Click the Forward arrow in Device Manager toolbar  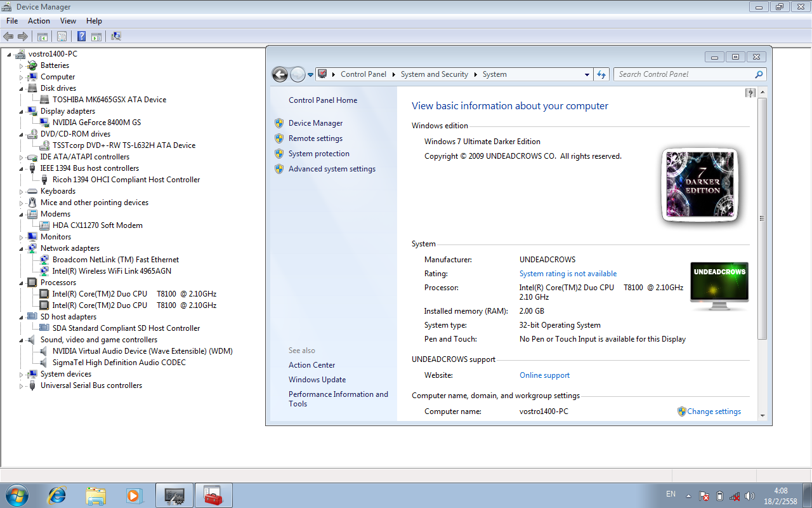pyautogui.click(x=23, y=36)
